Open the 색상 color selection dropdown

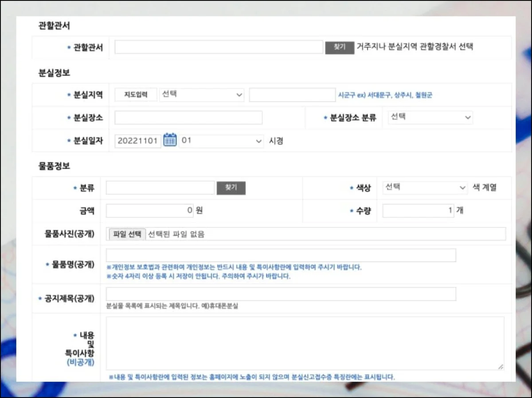click(425, 187)
